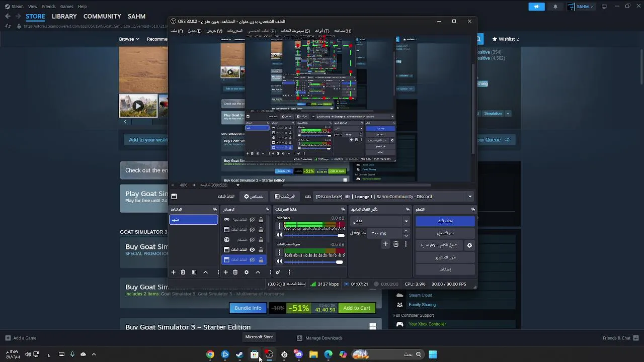The height and width of the screenshot is (362, 644).
Task: Zoom out OBS preview with minus icon
Action: [174, 185]
